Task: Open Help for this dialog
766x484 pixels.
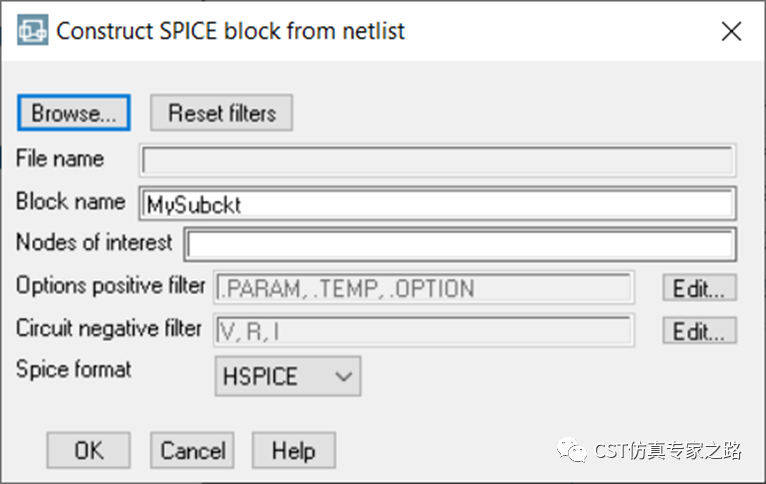Action: (x=293, y=450)
